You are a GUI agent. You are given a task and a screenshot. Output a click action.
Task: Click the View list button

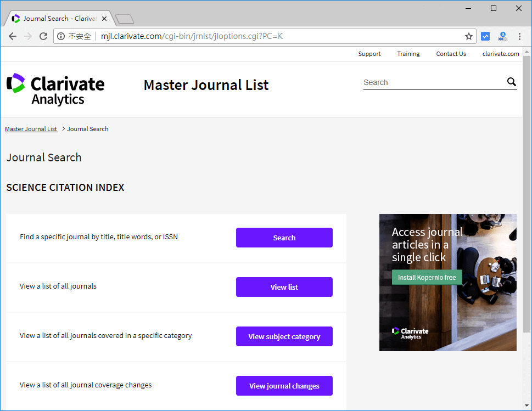[284, 287]
